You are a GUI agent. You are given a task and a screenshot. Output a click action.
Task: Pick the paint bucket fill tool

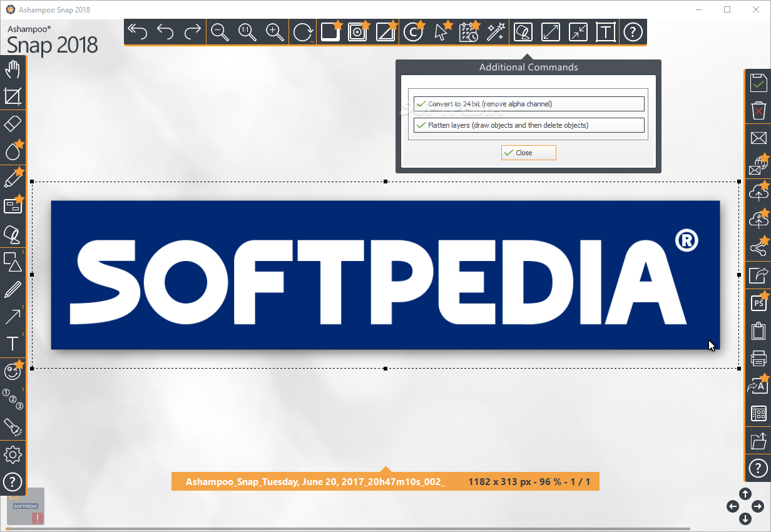[x=13, y=234]
